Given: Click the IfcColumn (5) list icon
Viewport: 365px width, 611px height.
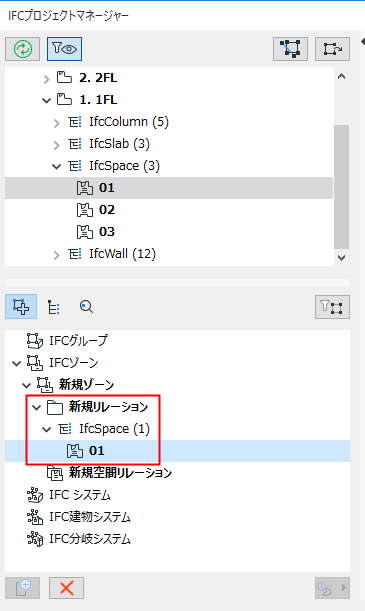Looking at the screenshot, I should point(75,122).
